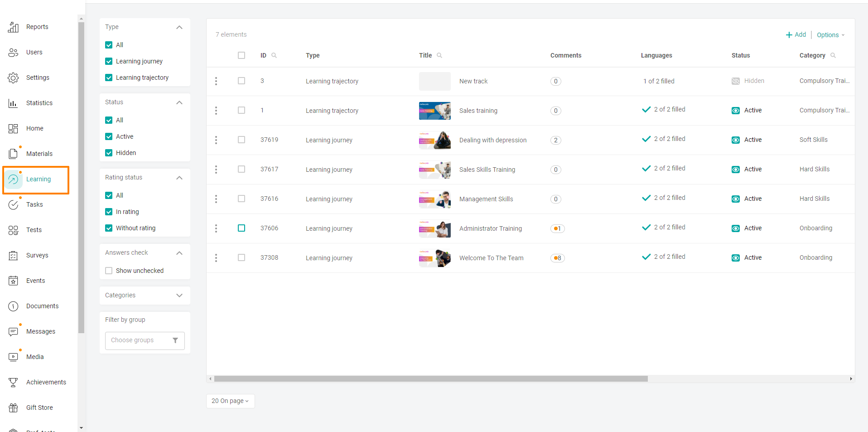Open row menu for Welcome To The Team
This screenshot has height=432, width=868.
(216, 258)
